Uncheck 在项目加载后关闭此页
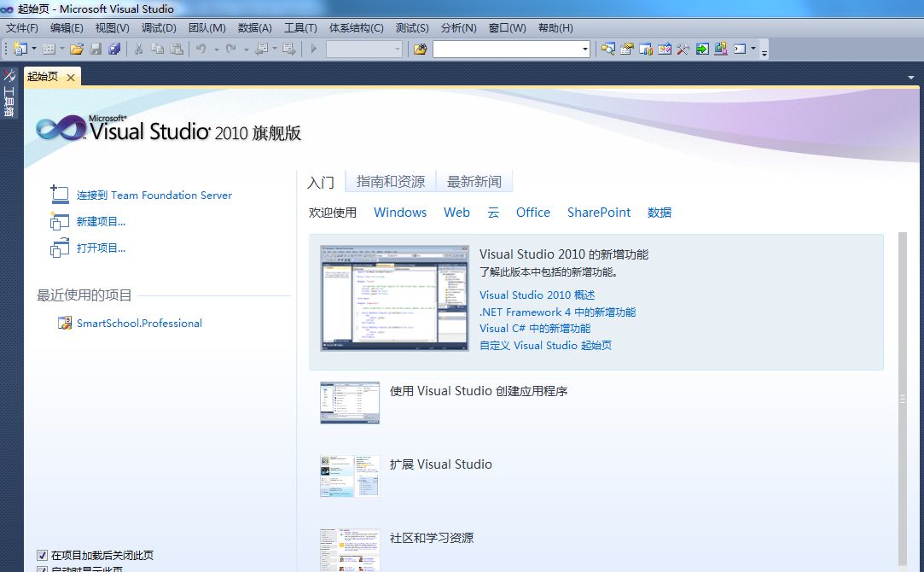The width and height of the screenshot is (924, 572). click(42, 555)
